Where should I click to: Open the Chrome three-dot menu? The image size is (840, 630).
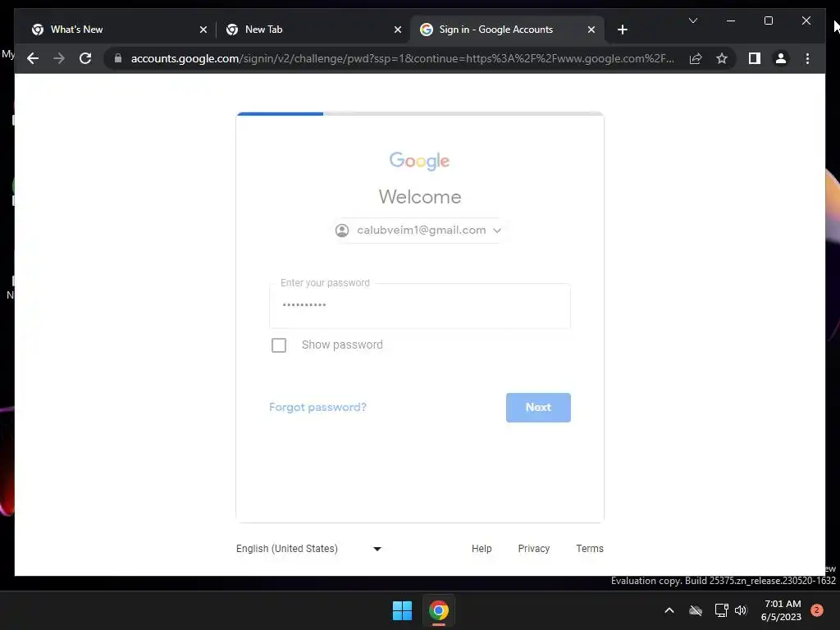[x=807, y=58]
